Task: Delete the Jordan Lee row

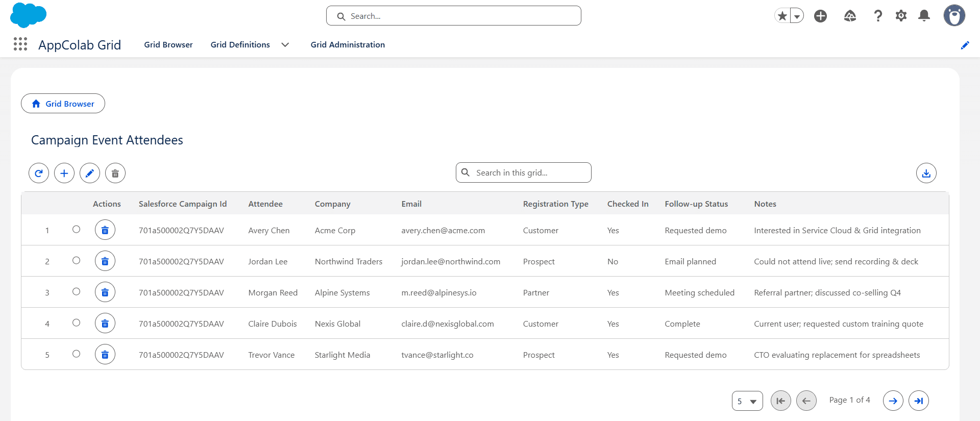Action: 105,261
